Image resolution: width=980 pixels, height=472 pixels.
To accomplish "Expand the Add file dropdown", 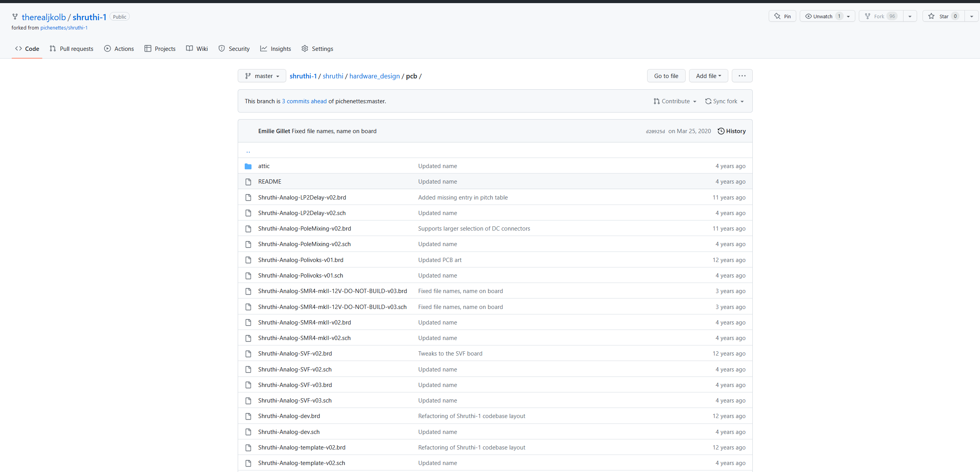I will (x=708, y=76).
